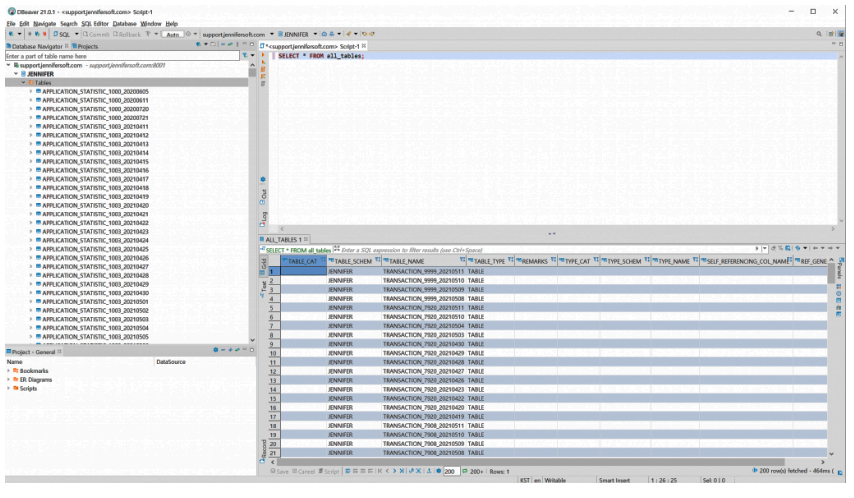Click the results Save button
The width and height of the screenshot is (854, 498).
(x=279, y=471)
